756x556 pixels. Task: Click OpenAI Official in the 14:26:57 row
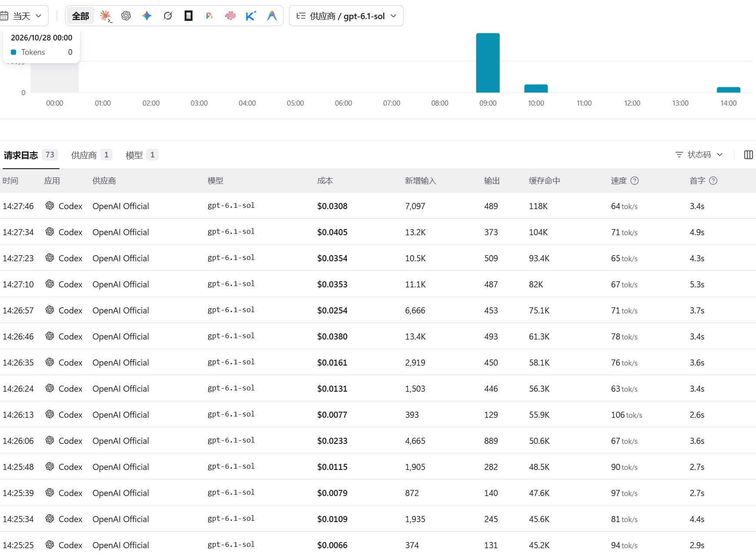121,310
